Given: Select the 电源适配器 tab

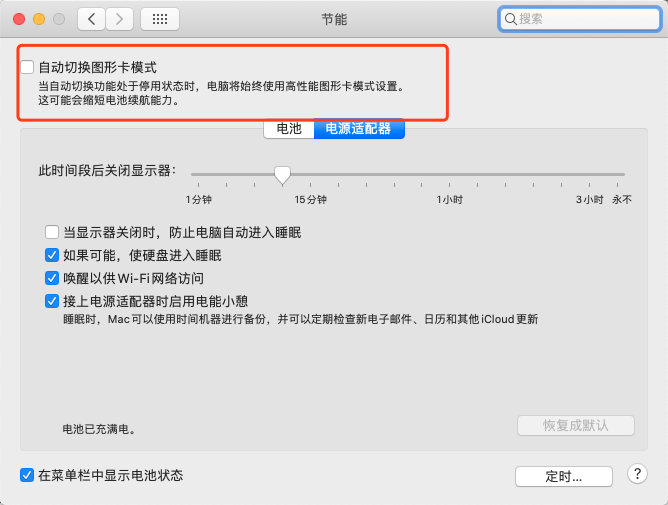Looking at the screenshot, I should 359,129.
